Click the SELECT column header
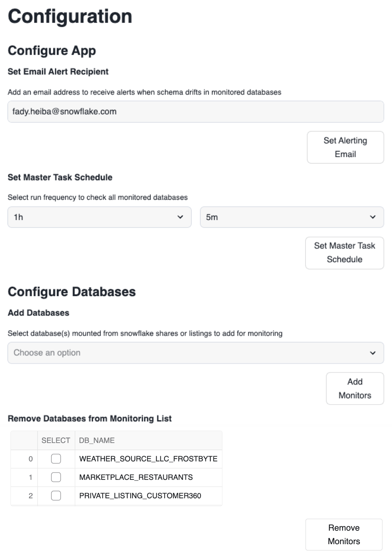The image size is (392, 560). [x=56, y=441]
